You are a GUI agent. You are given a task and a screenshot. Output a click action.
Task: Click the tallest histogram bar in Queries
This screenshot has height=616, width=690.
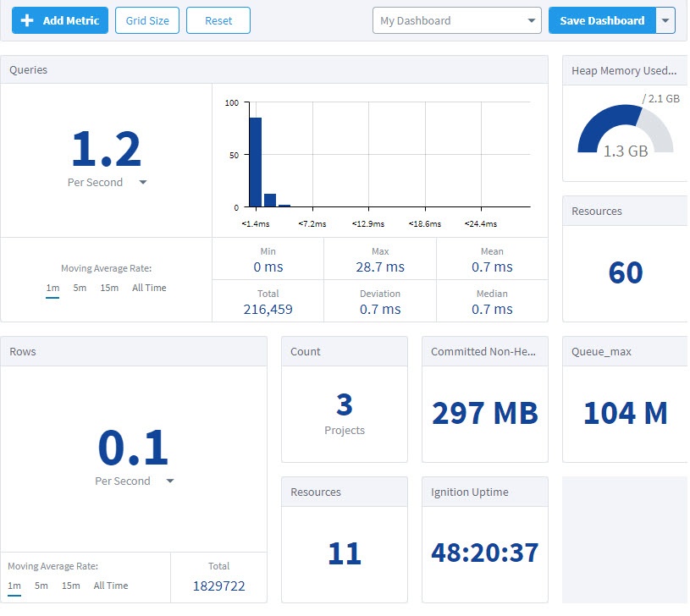[x=255, y=162]
